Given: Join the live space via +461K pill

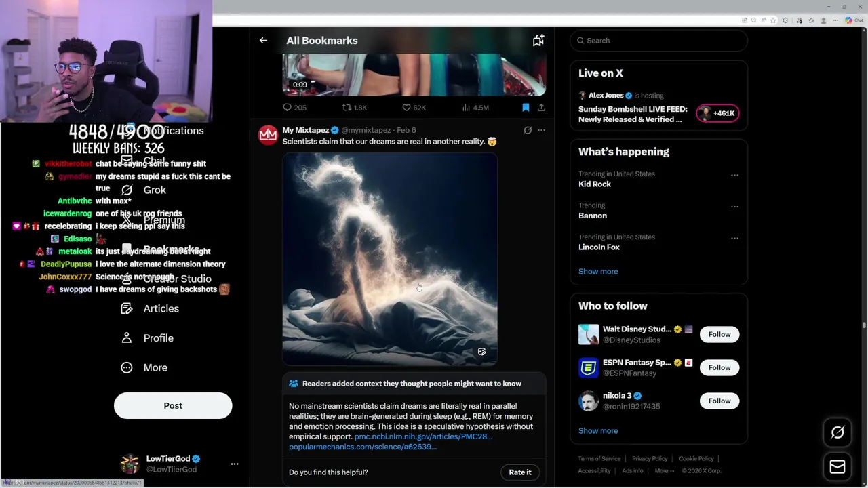Looking at the screenshot, I should pyautogui.click(x=717, y=113).
